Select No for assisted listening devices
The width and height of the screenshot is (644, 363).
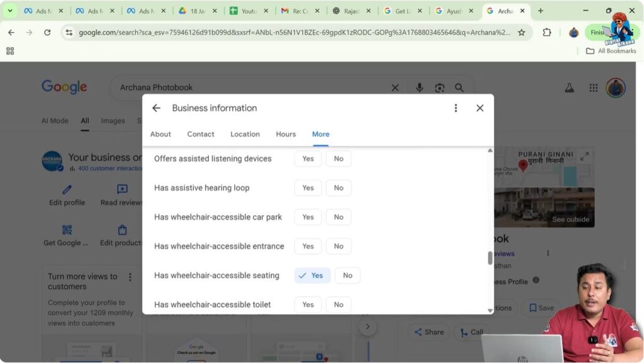[338, 159]
